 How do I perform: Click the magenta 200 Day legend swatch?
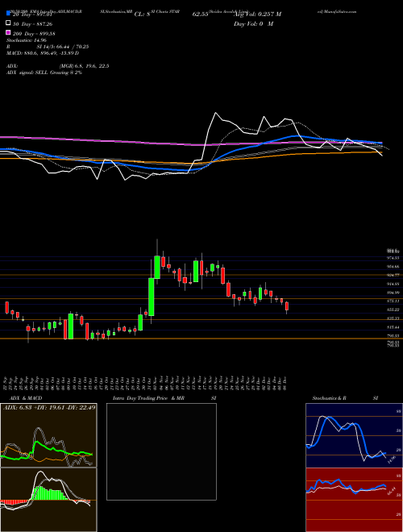9,33
